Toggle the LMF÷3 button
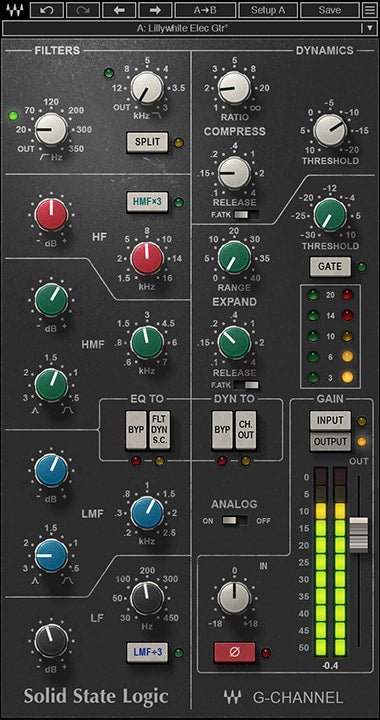This screenshot has height=720, width=380. (x=147, y=652)
